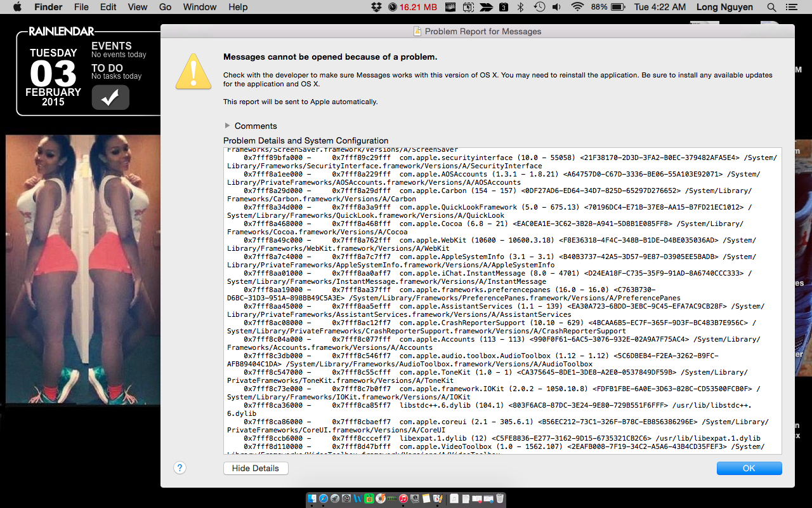The width and height of the screenshot is (812, 508).
Task: Click the document icon in window title
Action: tap(417, 31)
